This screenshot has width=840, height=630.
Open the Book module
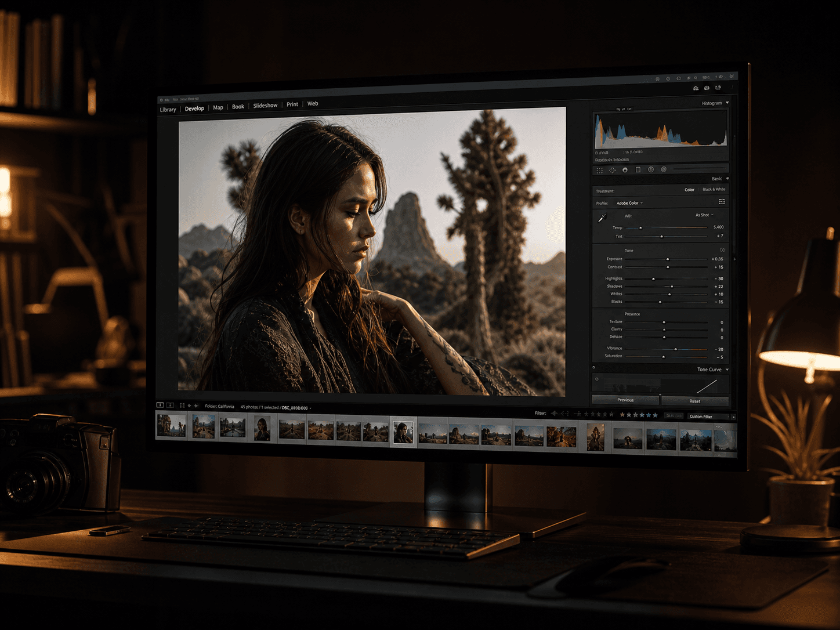[238, 107]
